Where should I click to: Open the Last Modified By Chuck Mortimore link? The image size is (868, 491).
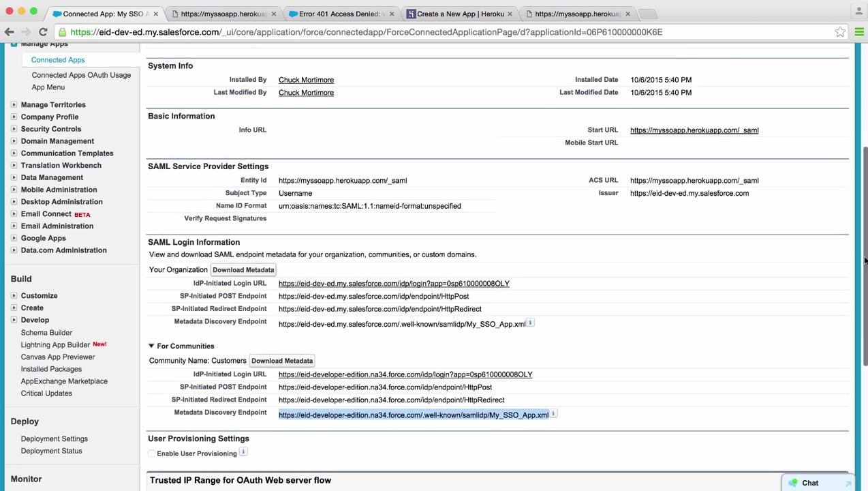(306, 93)
